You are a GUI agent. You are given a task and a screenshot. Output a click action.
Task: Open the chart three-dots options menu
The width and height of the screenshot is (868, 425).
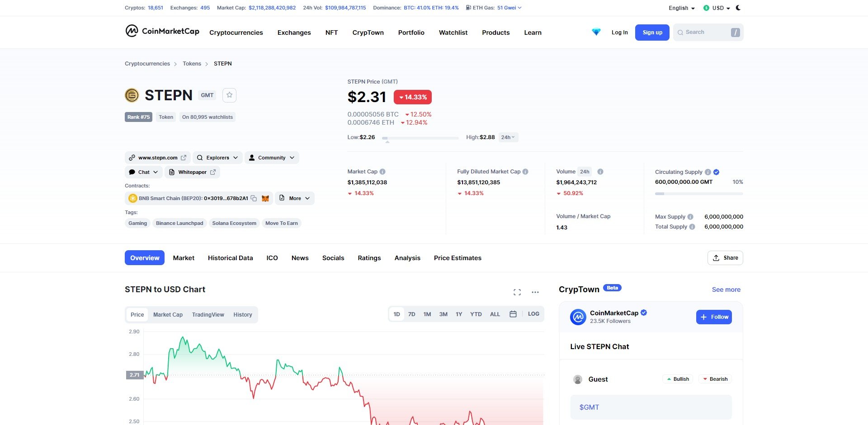click(x=535, y=292)
